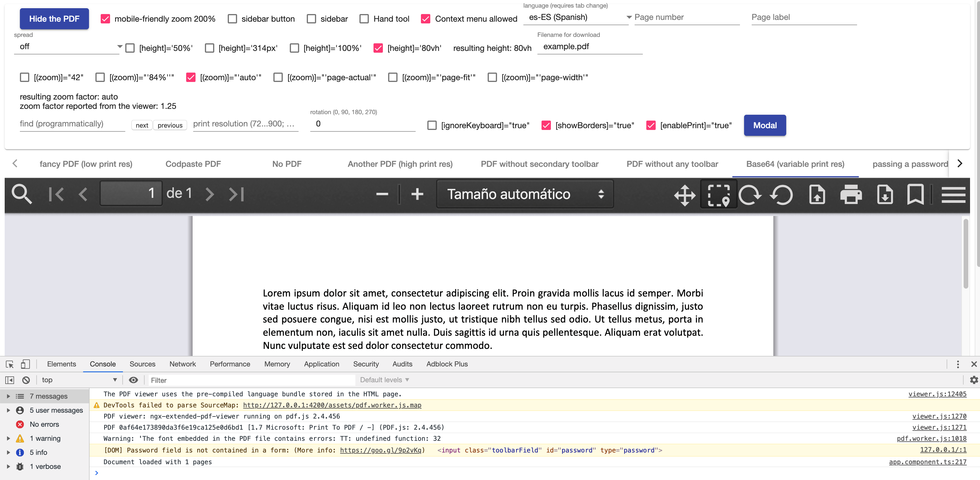Rotate the page clockwise
This screenshot has height=480, width=980.
(750, 195)
